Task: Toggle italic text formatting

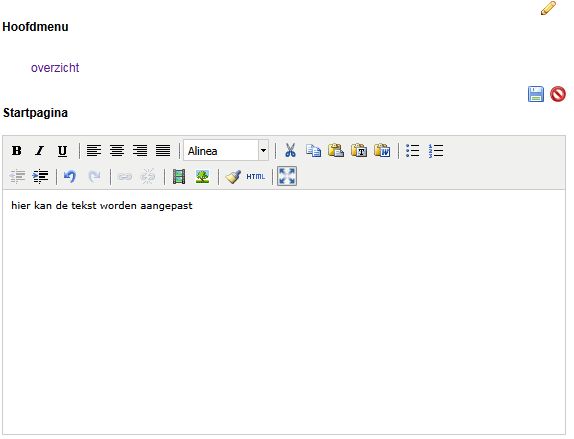Action: (40, 150)
